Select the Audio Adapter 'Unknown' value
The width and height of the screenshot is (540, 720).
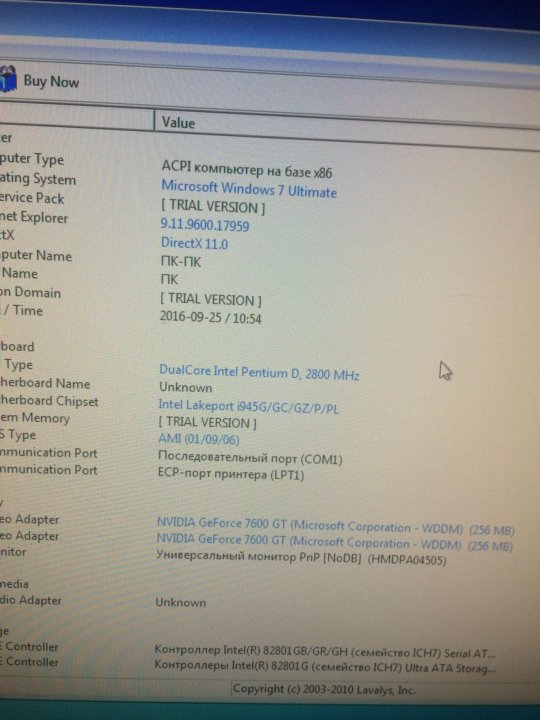[180, 602]
